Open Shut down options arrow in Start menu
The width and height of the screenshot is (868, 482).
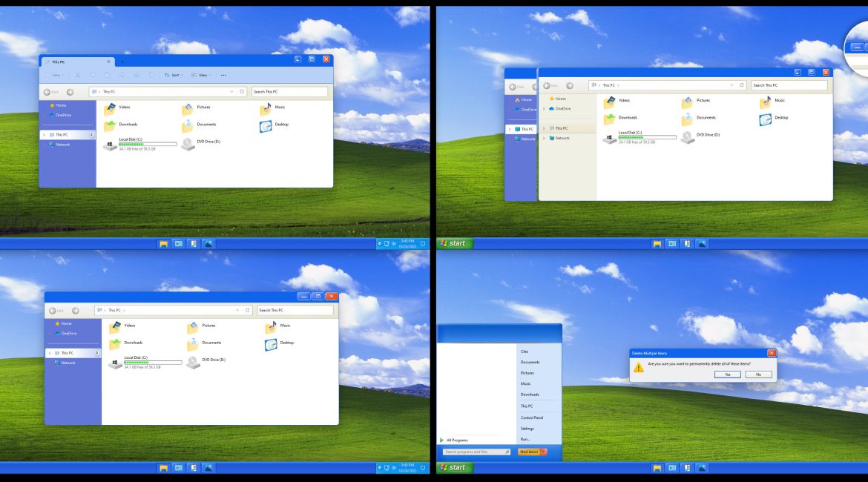(544, 452)
